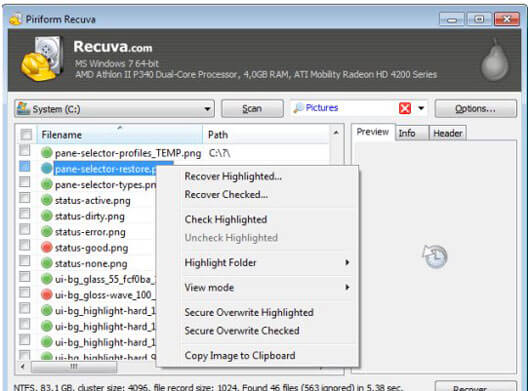This screenshot has width=530, height=391.
Task: Click the Scan button
Action: click(x=252, y=108)
